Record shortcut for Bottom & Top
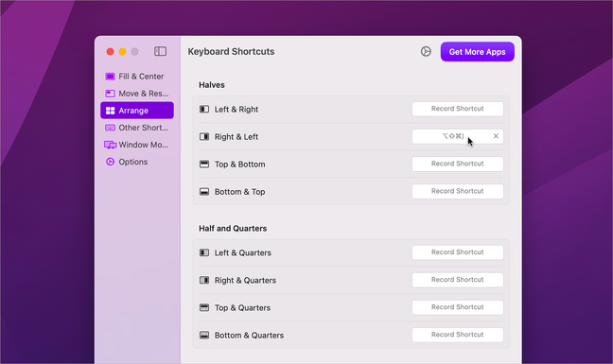This screenshot has height=364, width=613. click(x=458, y=191)
